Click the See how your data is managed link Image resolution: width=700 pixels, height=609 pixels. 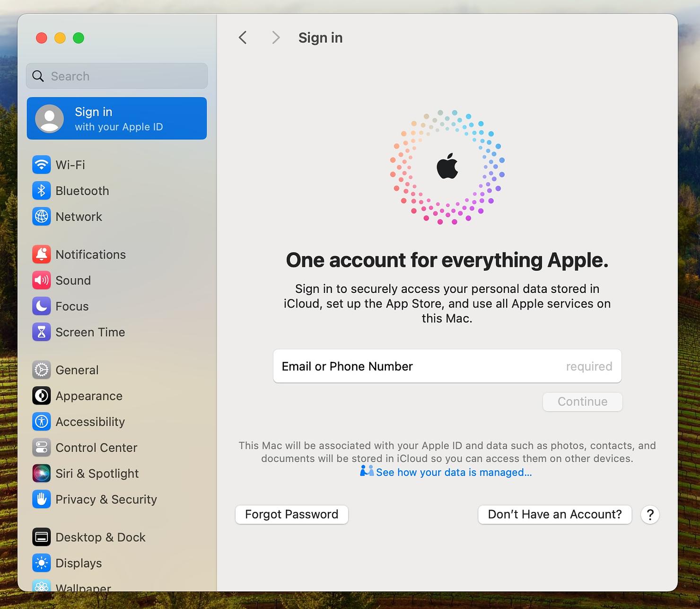tap(454, 472)
